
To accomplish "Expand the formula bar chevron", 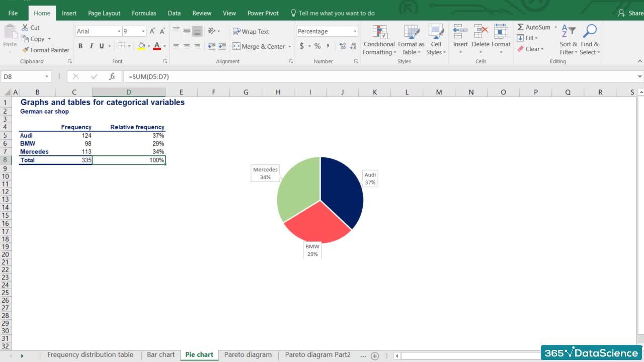I will pos(640,76).
